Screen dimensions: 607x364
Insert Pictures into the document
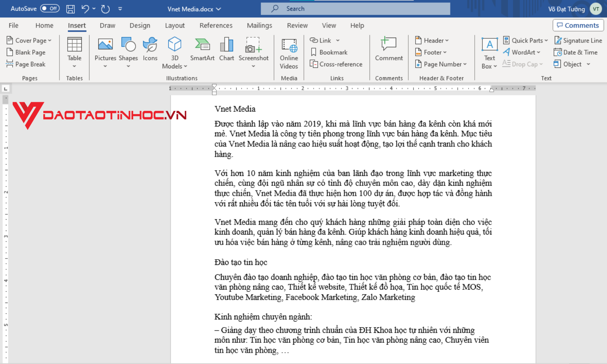105,52
